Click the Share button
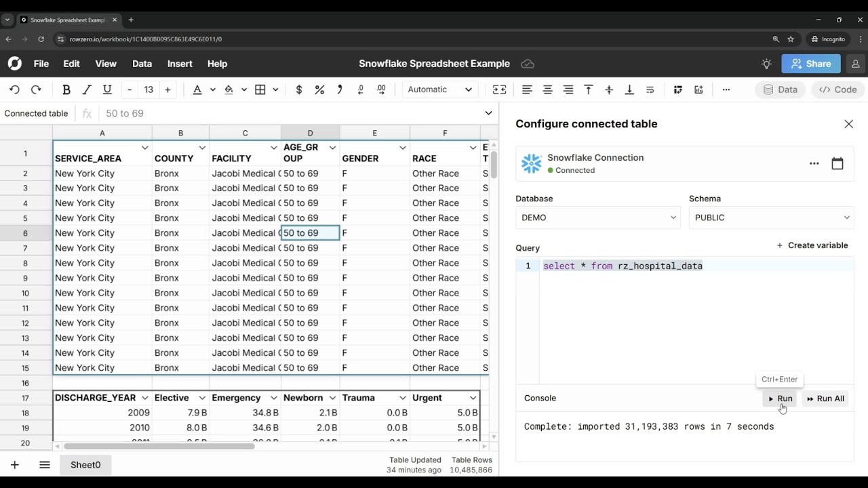 pyautogui.click(x=811, y=64)
